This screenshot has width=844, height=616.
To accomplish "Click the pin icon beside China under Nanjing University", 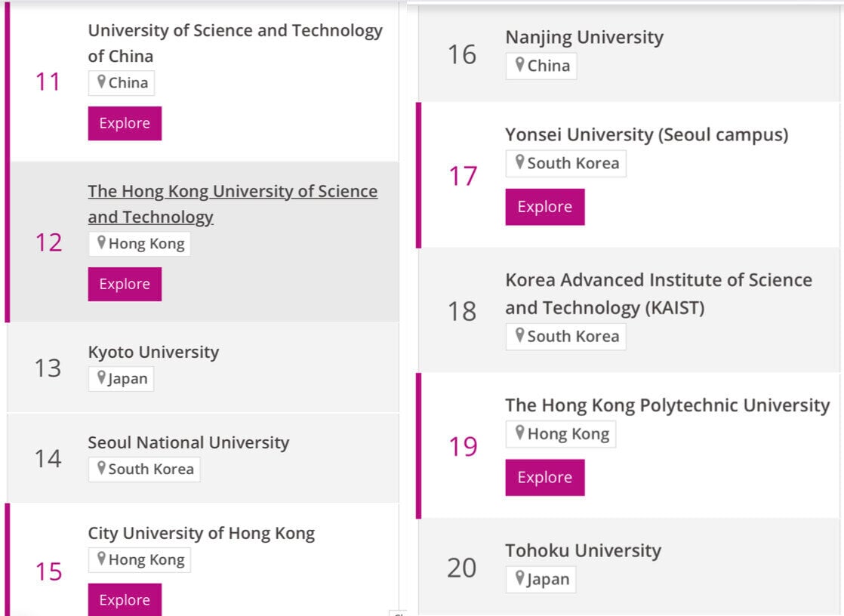I will tap(519, 65).
